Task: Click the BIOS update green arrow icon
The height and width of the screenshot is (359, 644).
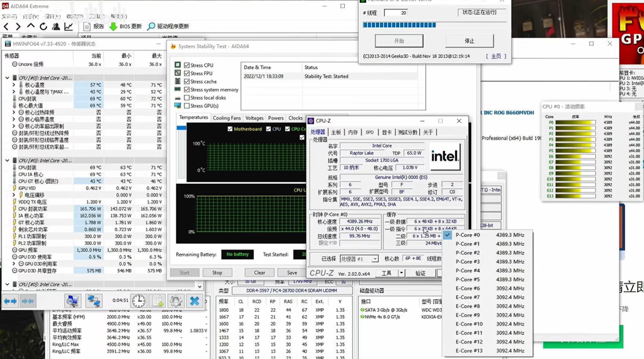Action: point(113,27)
